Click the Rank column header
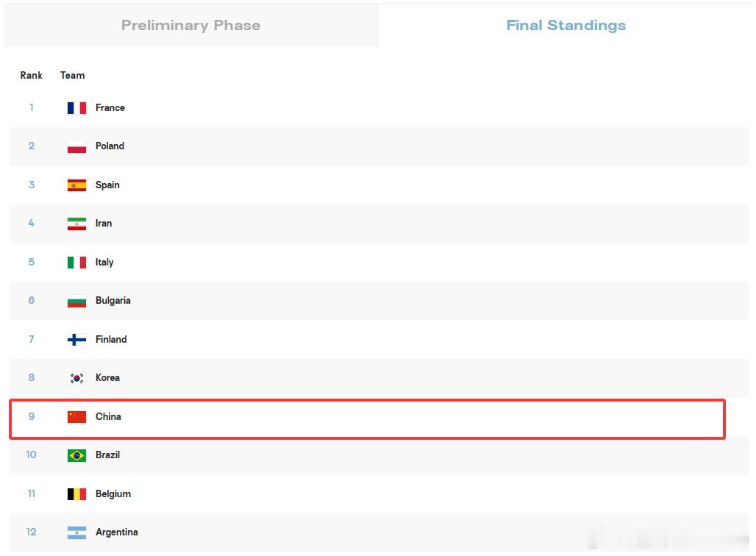The image size is (756, 556). click(x=32, y=75)
